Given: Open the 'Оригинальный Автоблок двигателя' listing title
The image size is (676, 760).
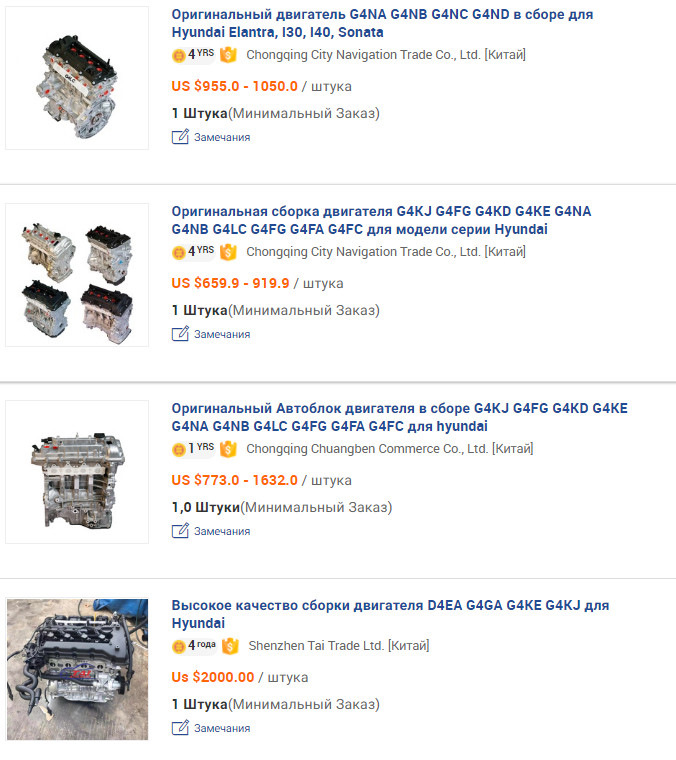Looking at the screenshot, I should (x=399, y=417).
